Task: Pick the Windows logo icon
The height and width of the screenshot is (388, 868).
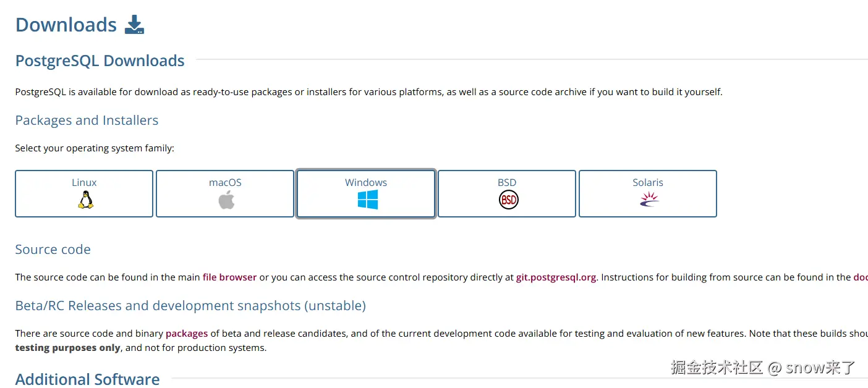Action: 367,200
